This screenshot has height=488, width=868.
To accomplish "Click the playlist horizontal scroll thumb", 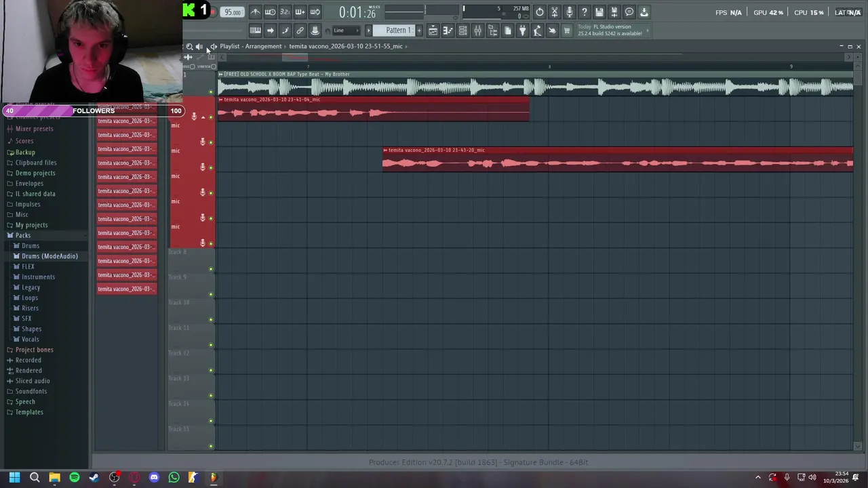I will [x=294, y=57].
